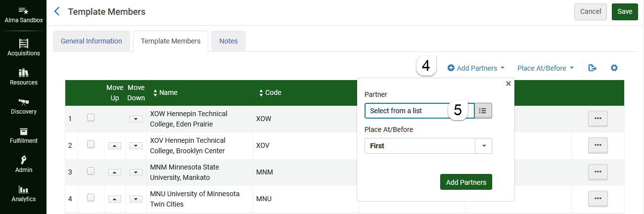Expand the Add Partners dropdown
The image size is (644, 214).
[476, 68]
